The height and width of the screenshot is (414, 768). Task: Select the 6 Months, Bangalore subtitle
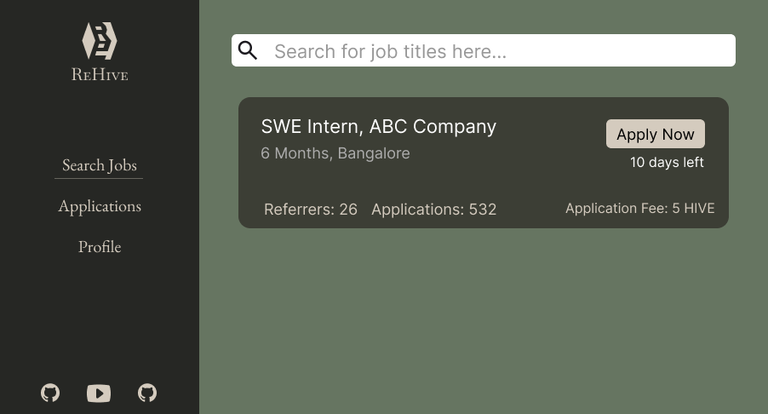pyautogui.click(x=336, y=153)
